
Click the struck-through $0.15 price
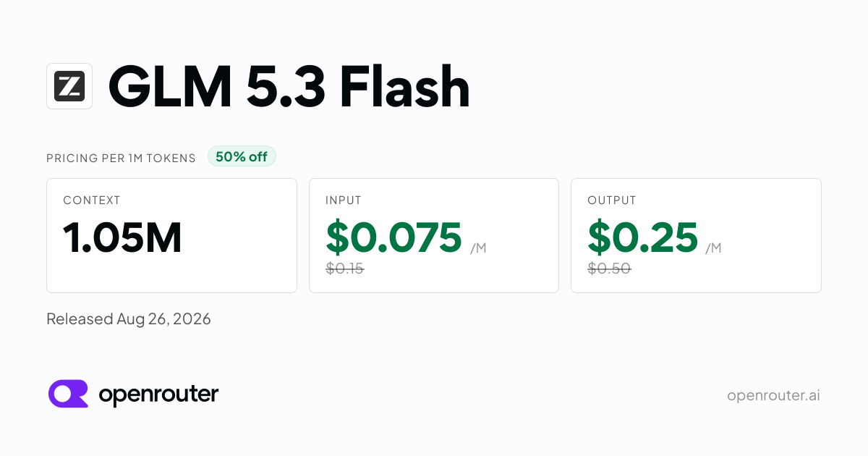point(344,269)
